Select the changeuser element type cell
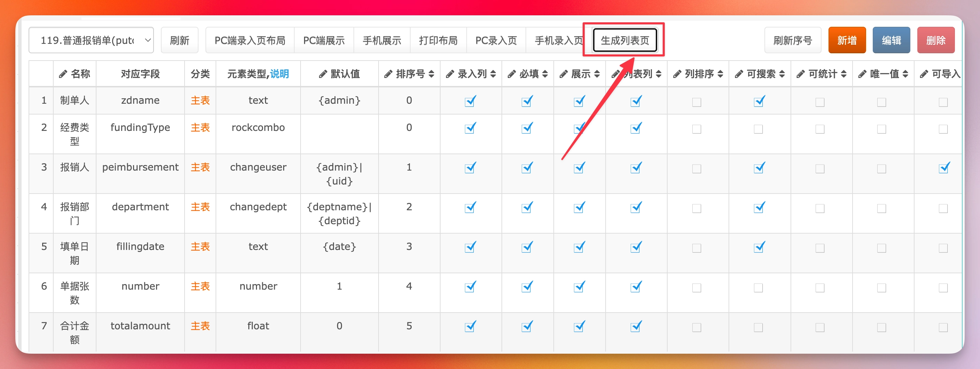This screenshot has width=980, height=369. 258,174
